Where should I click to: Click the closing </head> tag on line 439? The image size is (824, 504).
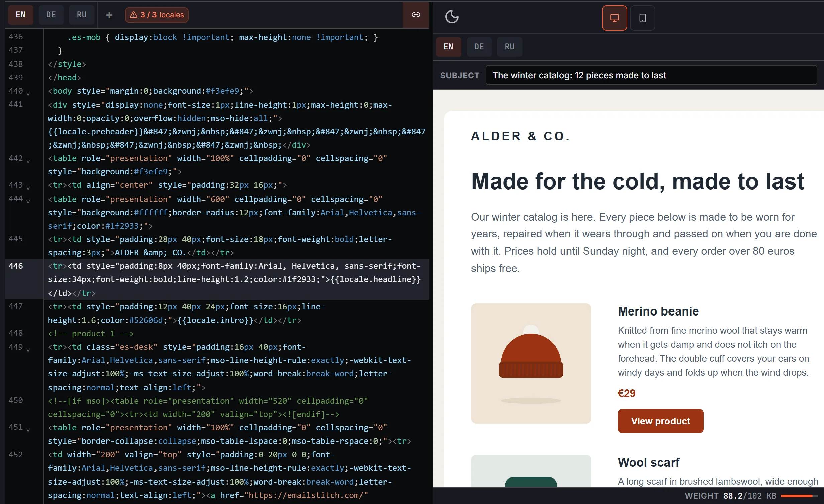(x=65, y=78)
